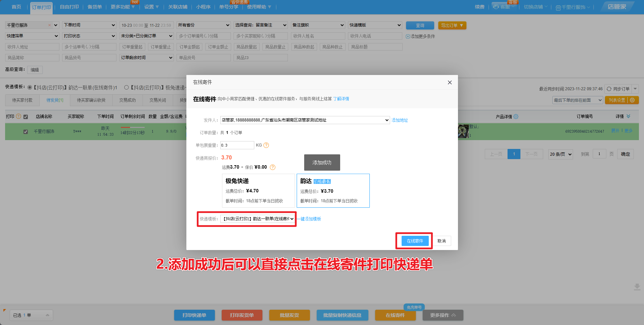This screenshot has height=325, width=644.
Task: Click the 同步订单 refresh icon
Action: click(609, 89)
